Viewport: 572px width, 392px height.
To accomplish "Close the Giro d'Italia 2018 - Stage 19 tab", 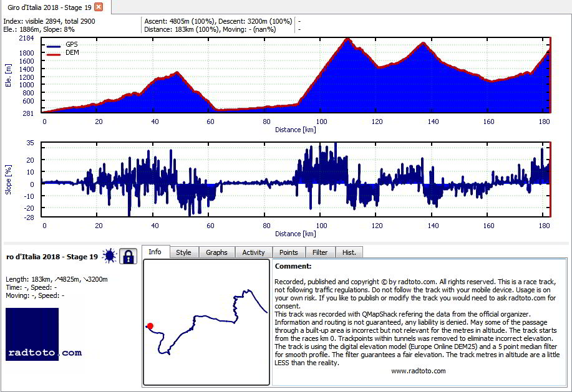I will point(99,7).
